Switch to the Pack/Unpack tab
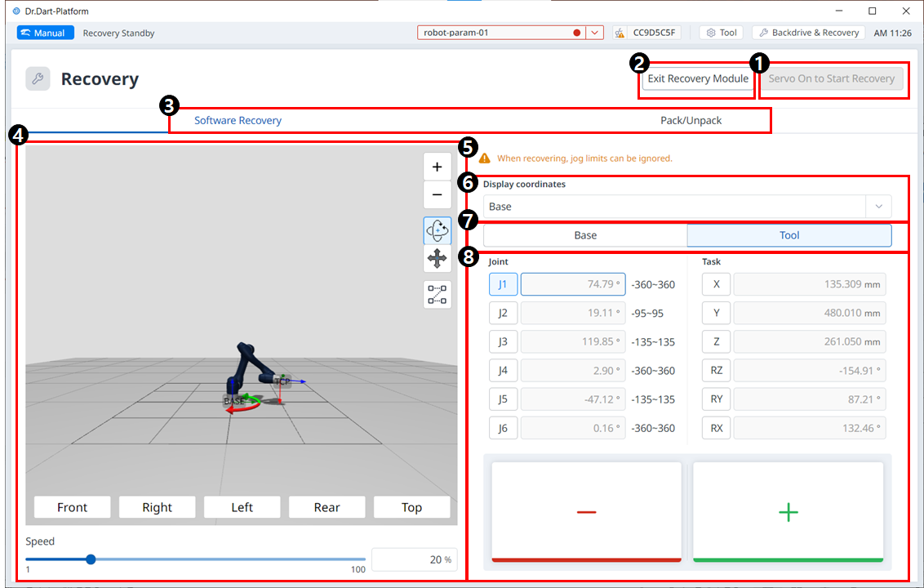 point(691,120)
